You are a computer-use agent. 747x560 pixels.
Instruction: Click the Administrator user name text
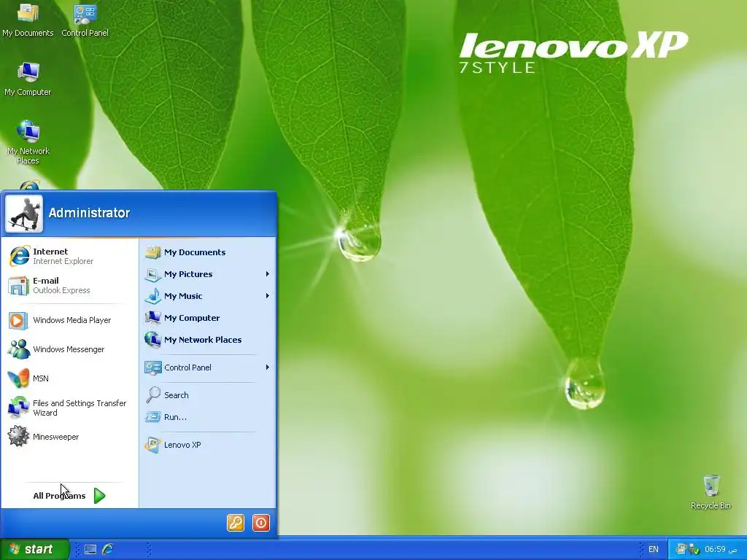pos(89,213)
